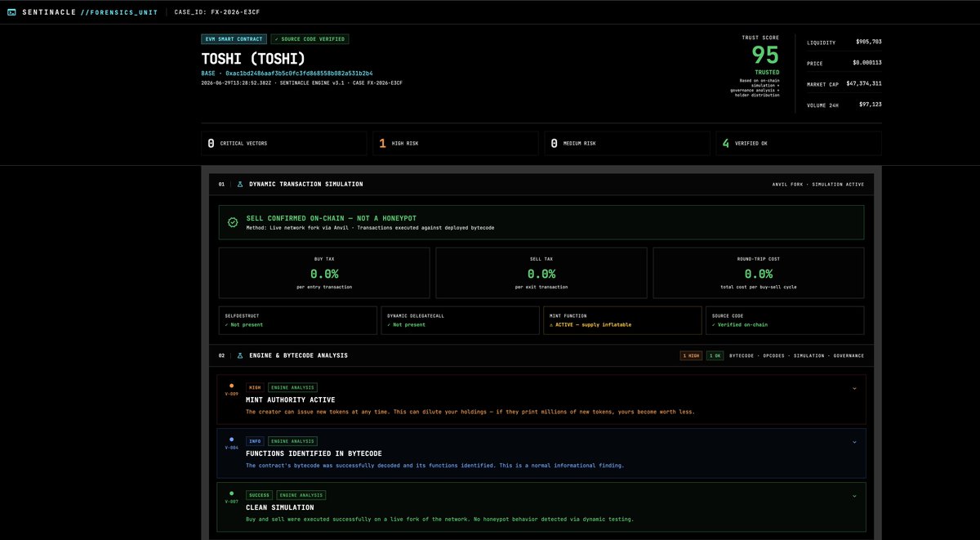Expand the Clean Simulation finding
The width and height of the screenshot is (980, 540).
(854, 496)
